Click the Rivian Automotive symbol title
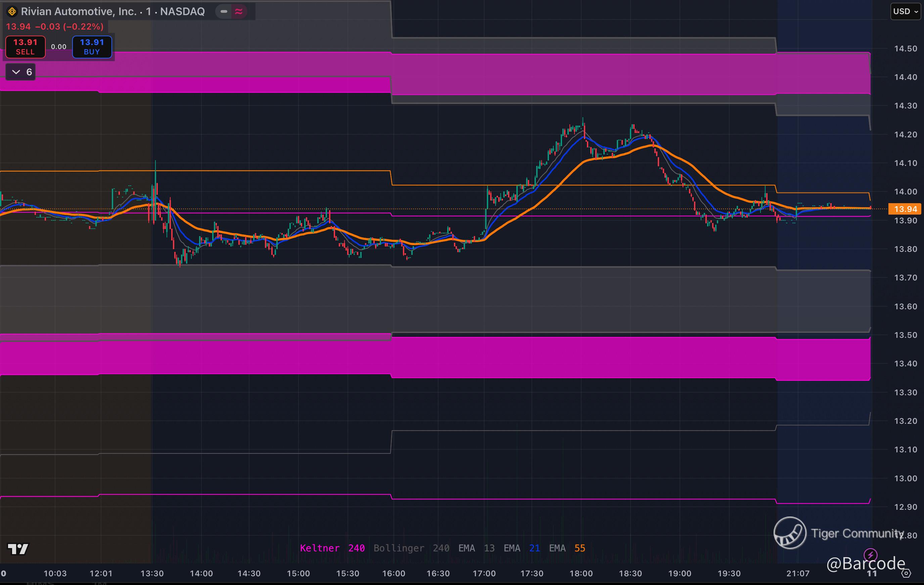 click(113, 11)
